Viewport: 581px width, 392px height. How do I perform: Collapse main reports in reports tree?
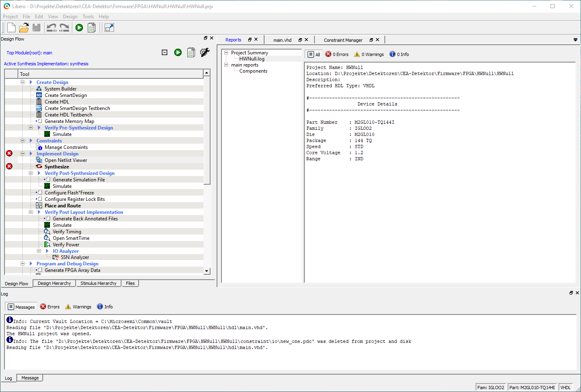tap(226, 65)
